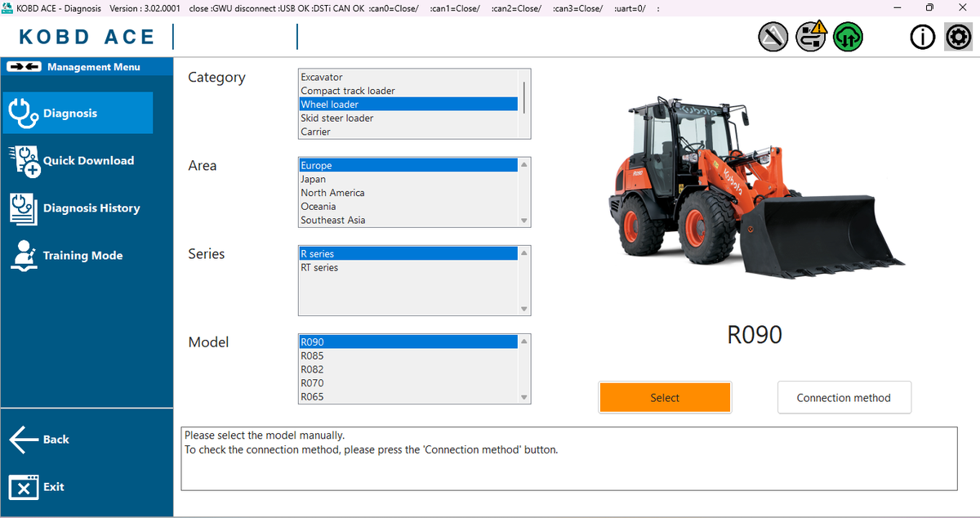Click Series list scroll-down arrow
This screenshot has height=518, width=980.
pos(524,309)
